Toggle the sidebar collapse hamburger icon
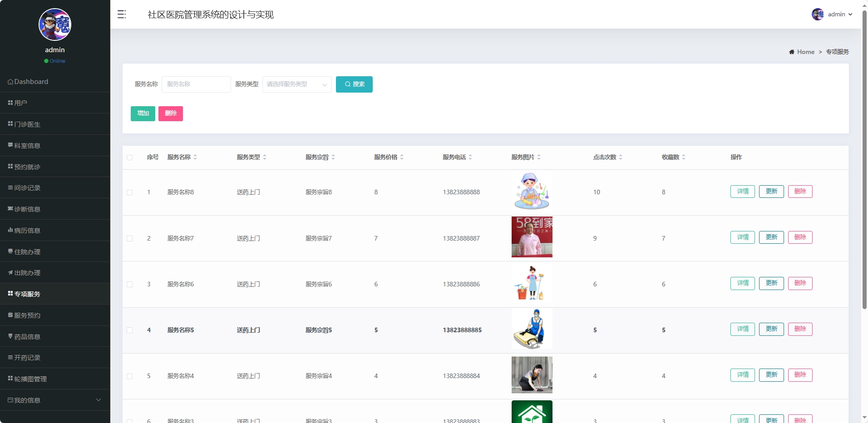 [122, 15]
